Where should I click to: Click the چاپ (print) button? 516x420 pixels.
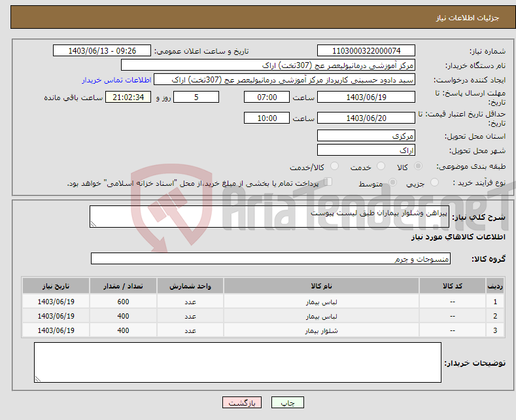(287, 402)
